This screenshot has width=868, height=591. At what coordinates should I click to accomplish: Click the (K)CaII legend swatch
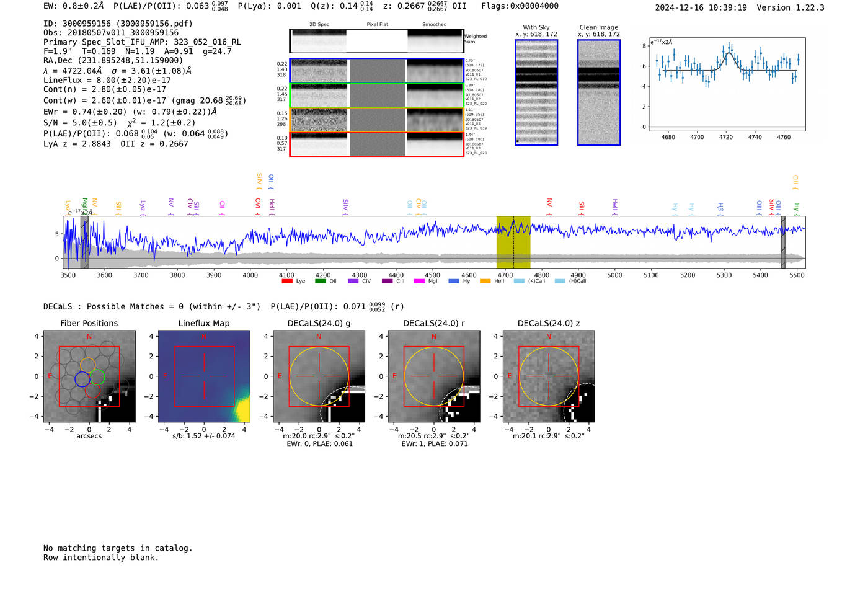519,281
